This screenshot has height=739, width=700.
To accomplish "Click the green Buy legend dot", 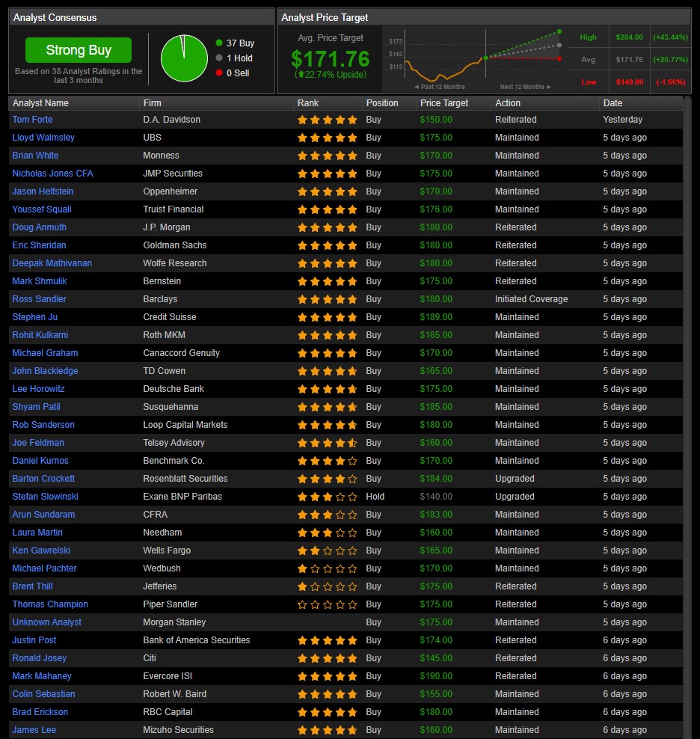I will pyautogui.click(x=218, y=43).
